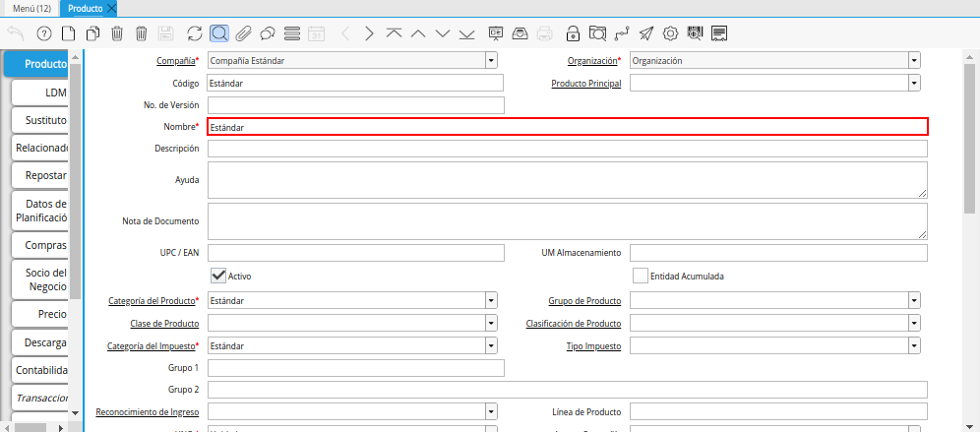Open the Chat bubbles icon
The width and height of the screenshot is (980, 432).
tap(267, 33)
